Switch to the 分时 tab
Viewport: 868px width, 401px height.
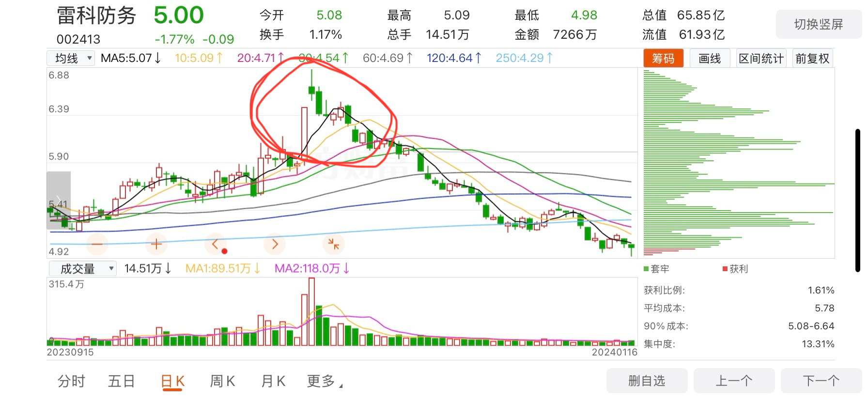point(71,381)
